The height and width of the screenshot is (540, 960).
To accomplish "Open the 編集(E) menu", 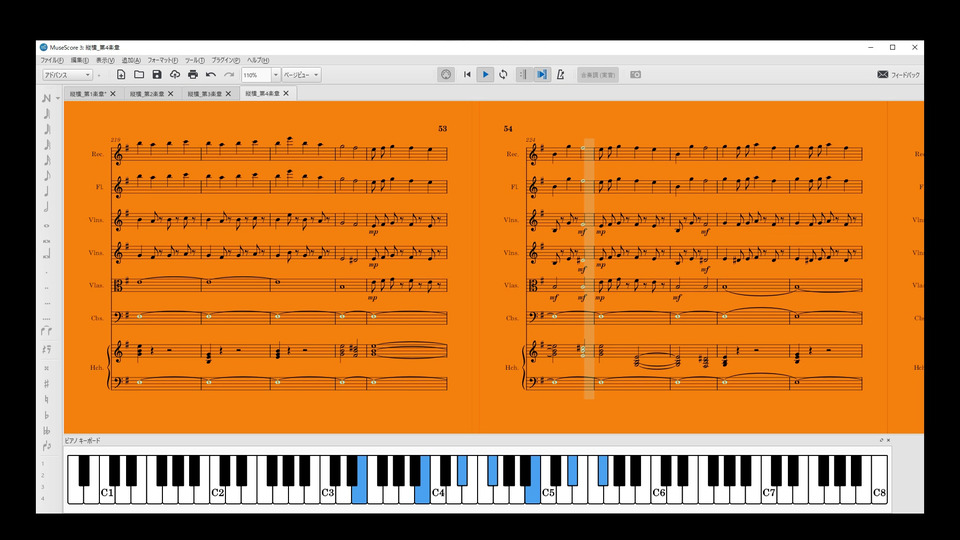I will pyautogui.click(x=80, y=60).
